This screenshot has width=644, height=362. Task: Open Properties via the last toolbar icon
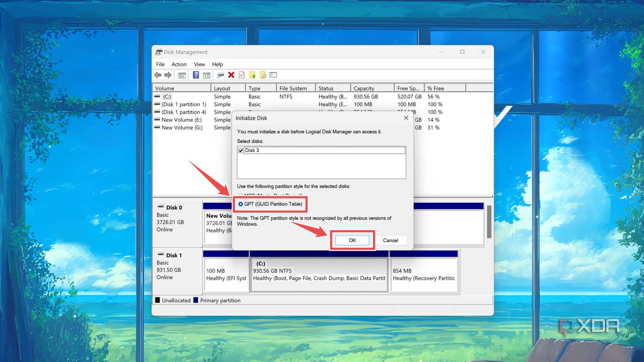point(273,75)
